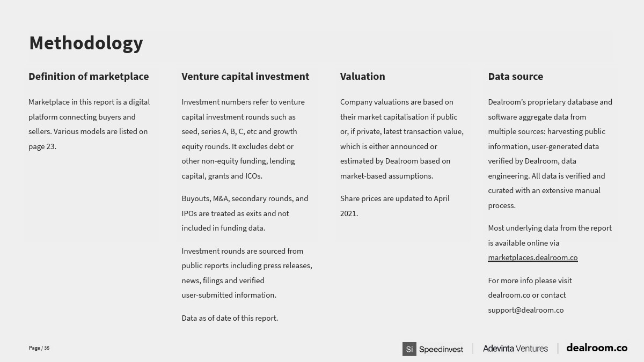
Task: Click the Valuation column heading
Action: click(x=362, y=77)
